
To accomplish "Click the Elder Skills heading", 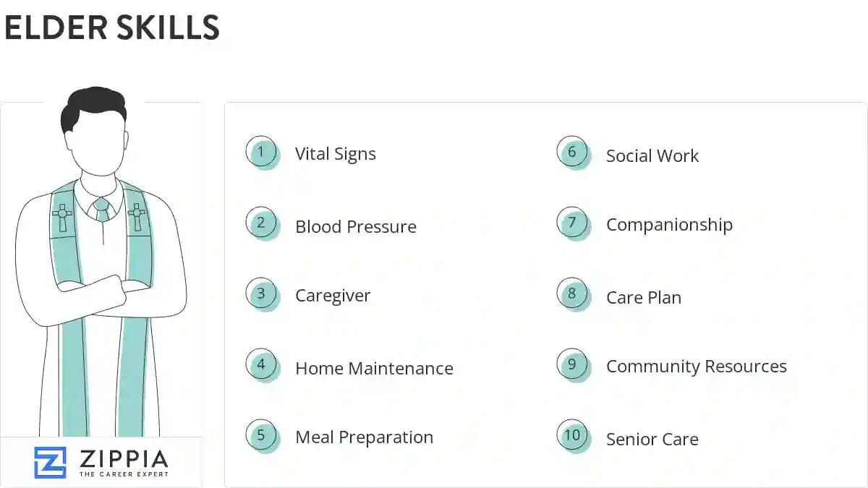I will click(112, 28).
